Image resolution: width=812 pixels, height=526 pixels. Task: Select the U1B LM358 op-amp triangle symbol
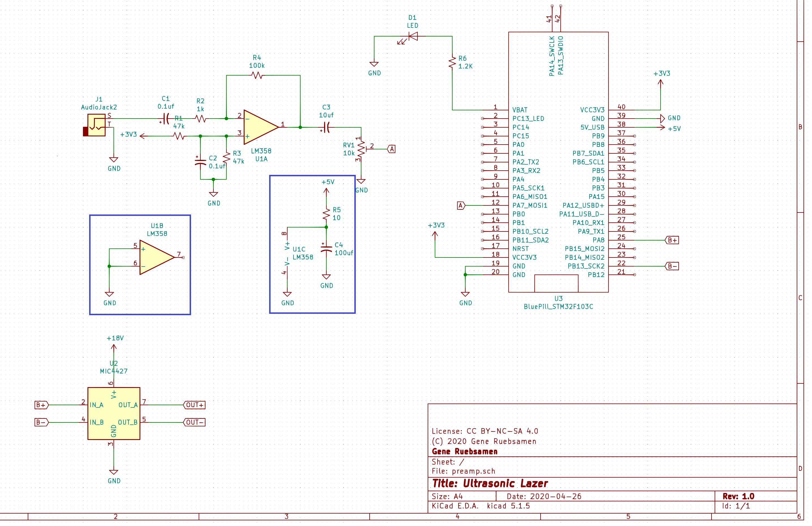point(157,258)
